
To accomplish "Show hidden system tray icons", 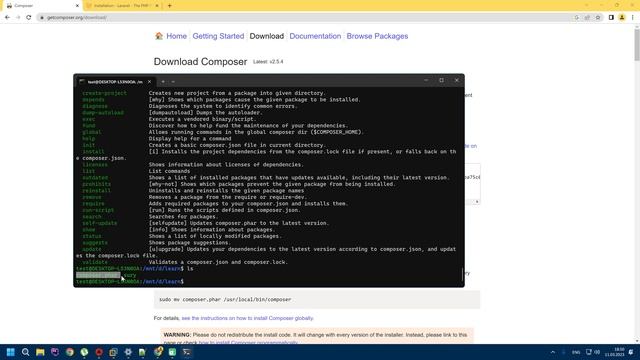I will (x=553, y=352).
